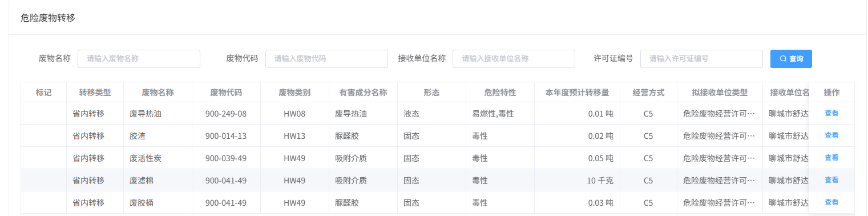View details of the 废活性炭 row
The width and height of the screenshot is (868, 216).
(831, 158)
